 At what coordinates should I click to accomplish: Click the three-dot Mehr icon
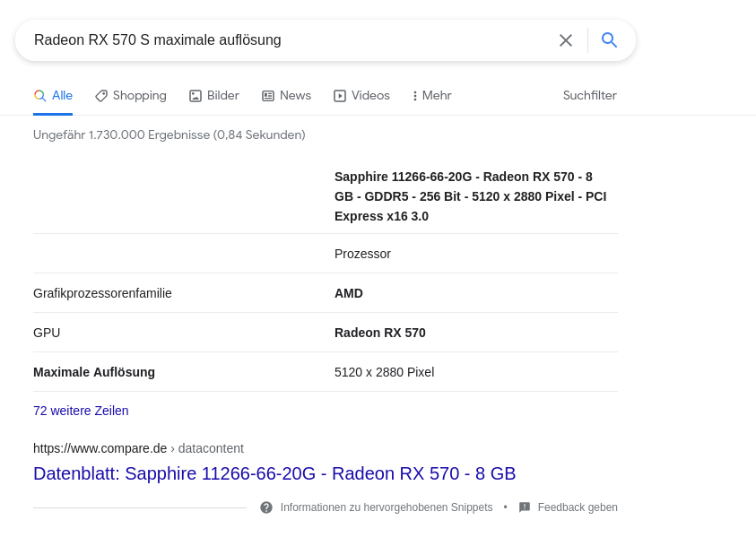(x=414, y=96)
